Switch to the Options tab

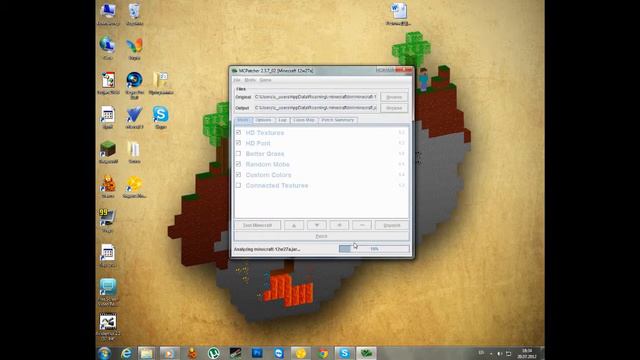pos(263,120)
